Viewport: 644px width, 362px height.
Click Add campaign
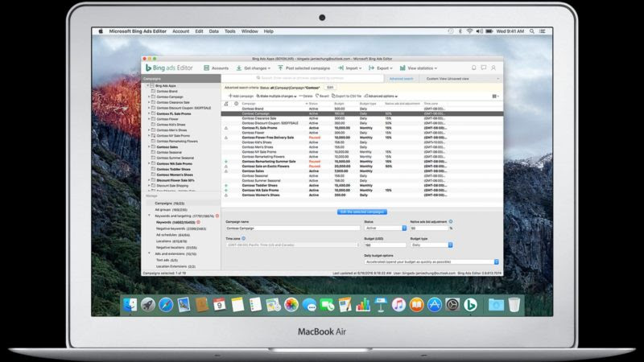click(x=241, y=96)
